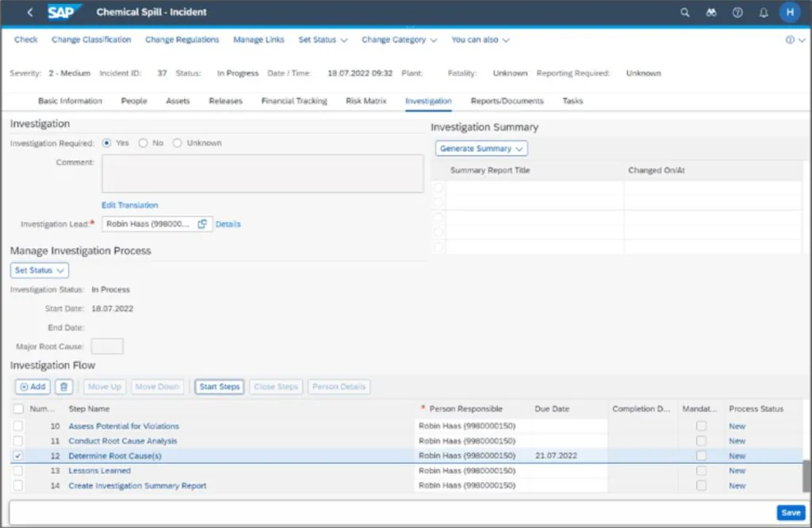Viewport: 812px width, 528px height.
Task: Open the help question mark icon
Action: (x=737, y=13)
